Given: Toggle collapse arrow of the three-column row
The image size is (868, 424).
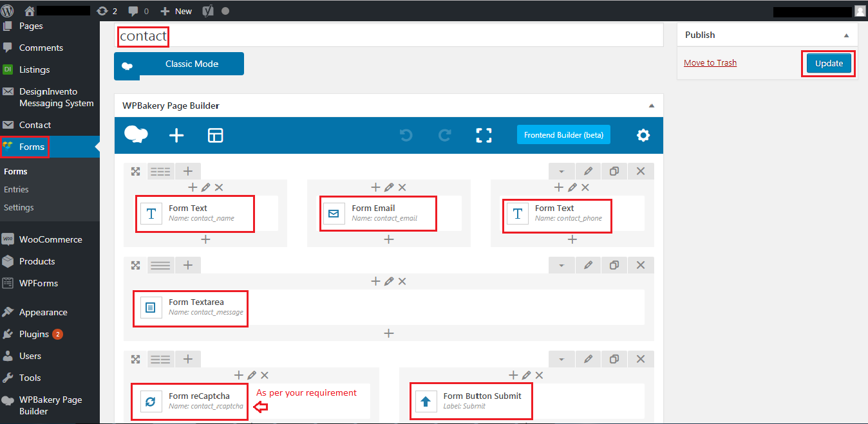Looking at the screenshot, I should click(561, 171).
